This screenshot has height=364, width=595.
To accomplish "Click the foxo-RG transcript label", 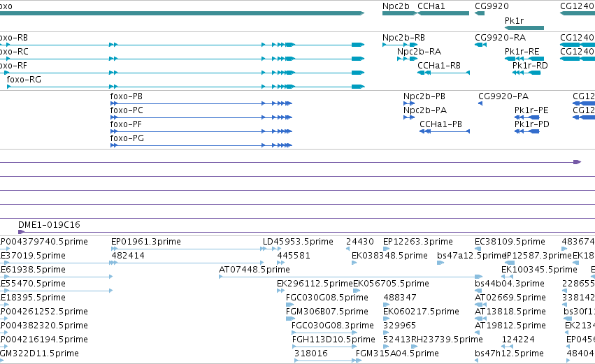I will coord(24,80).
